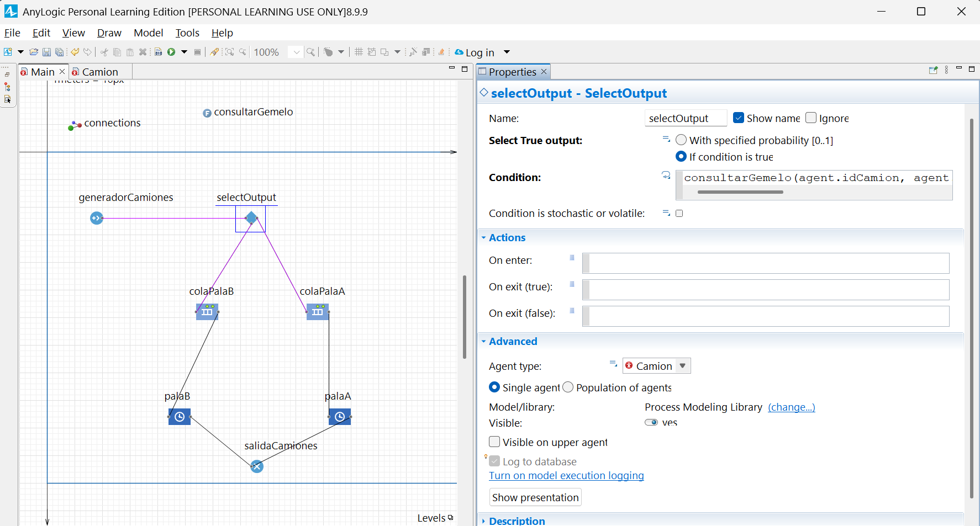This screenshot has height=526, width=980.
Task: Click the Save All toolbar icon
Action: coord(59,52)
